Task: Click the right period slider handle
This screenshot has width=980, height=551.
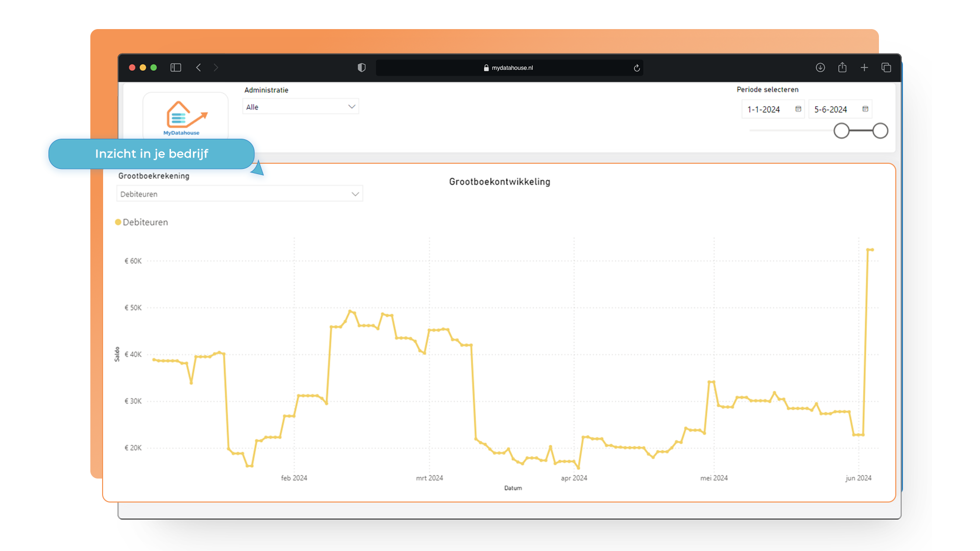Action: pyautogui.click(x=880, y=131)
